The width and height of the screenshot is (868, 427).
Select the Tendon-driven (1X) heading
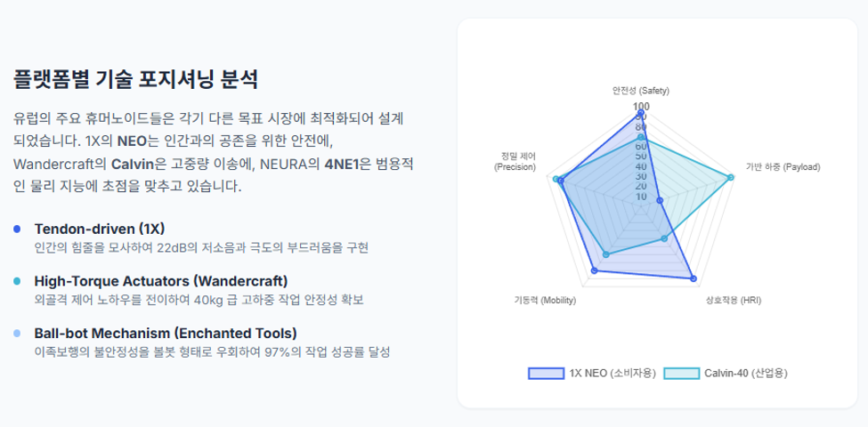[100, 229]
